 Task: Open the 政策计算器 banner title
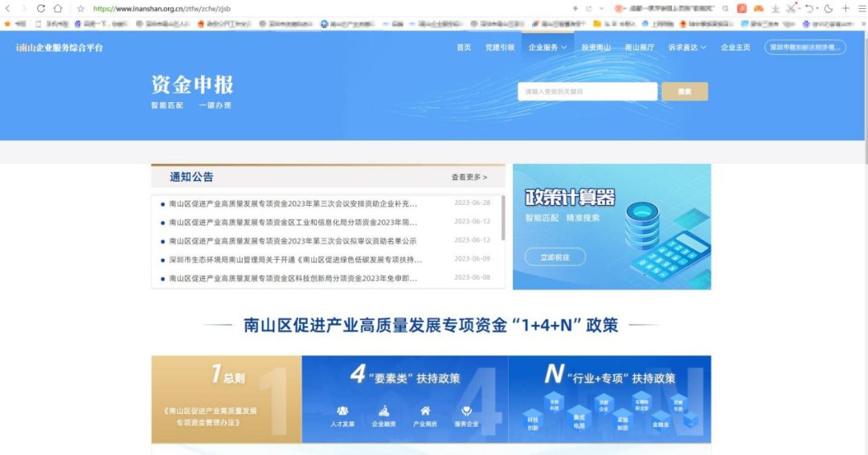(x=570, y=198)
